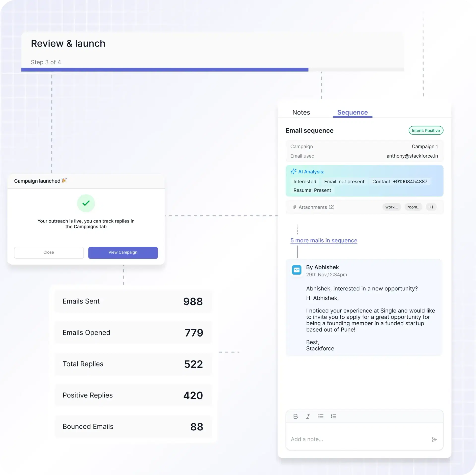Click the send note icon
Viewport: 476px width, 475px height.
tap(434, 439)
